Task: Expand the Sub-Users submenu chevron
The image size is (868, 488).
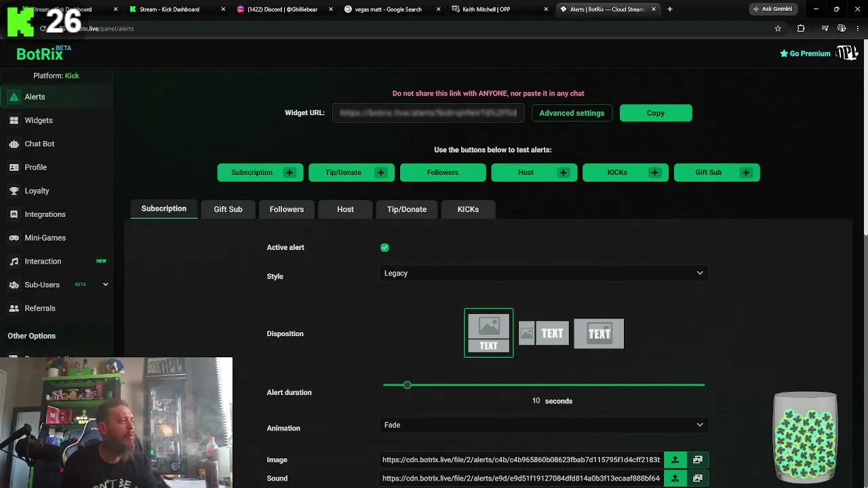Action: (105, 285)
